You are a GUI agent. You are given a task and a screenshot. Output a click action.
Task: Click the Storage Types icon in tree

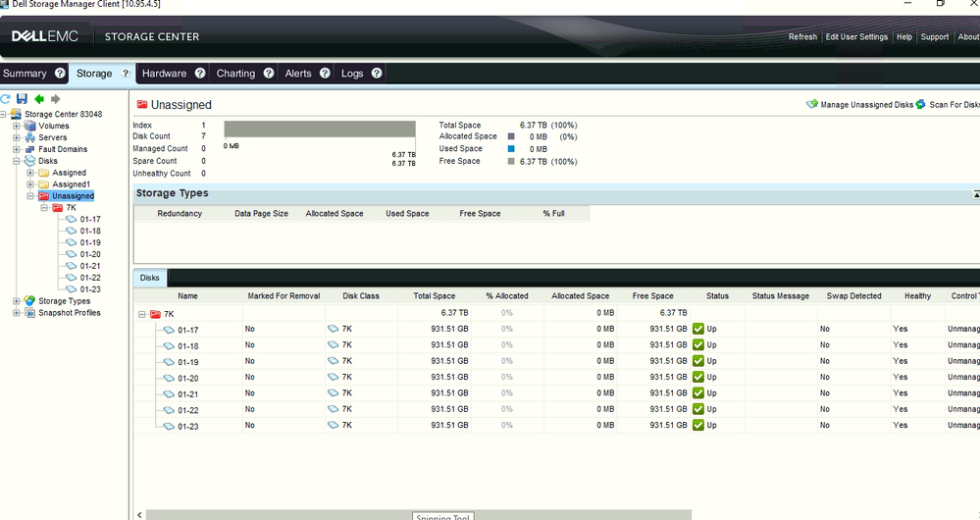[30, 300]
